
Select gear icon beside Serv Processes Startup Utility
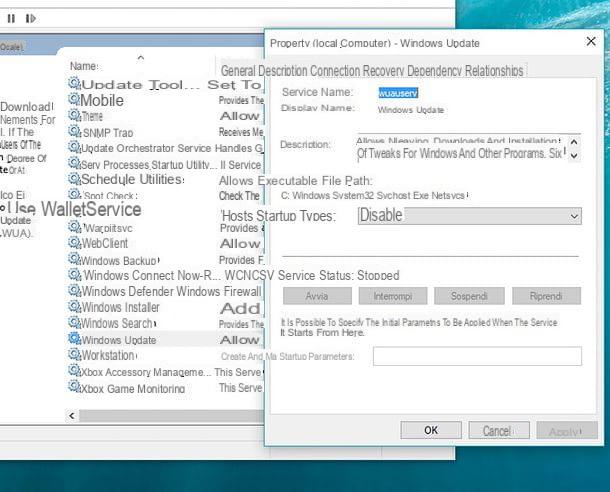click(x=74, y=163)
